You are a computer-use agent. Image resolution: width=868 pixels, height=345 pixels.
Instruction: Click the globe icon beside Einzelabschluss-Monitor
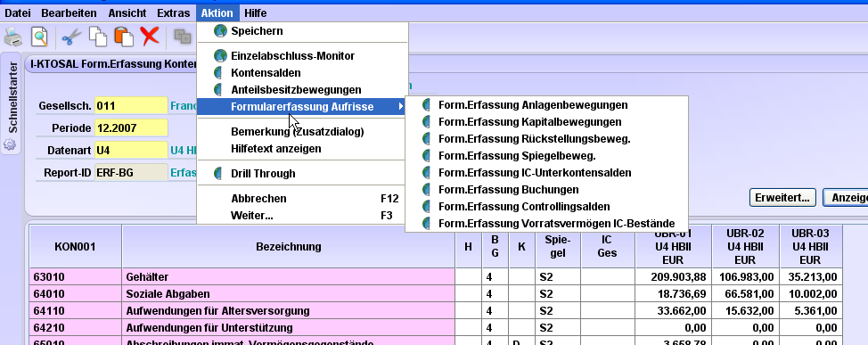[x=220, y=56]
